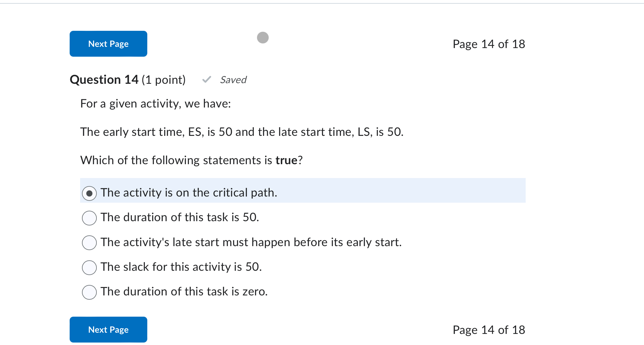Choose 'The duration of this task is 50'
Image resolution: width=644 pixels, height=345 pixels.
(89, 218)
